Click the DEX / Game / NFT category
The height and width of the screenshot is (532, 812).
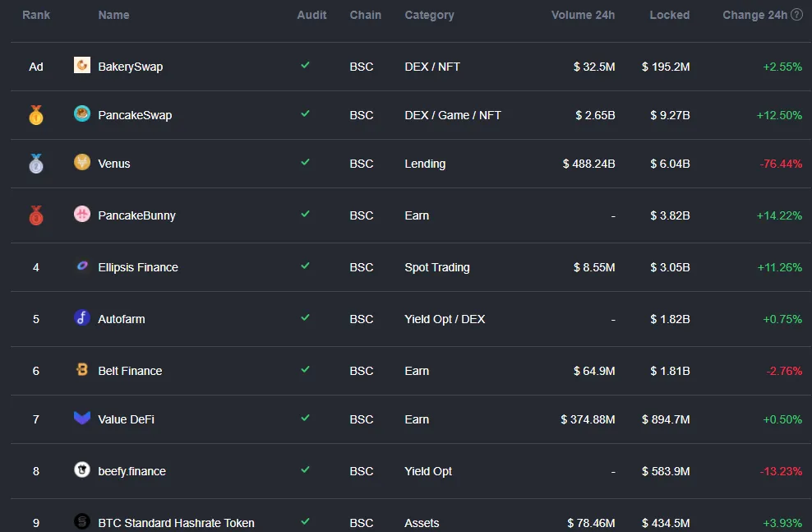[x=453, y=115]
